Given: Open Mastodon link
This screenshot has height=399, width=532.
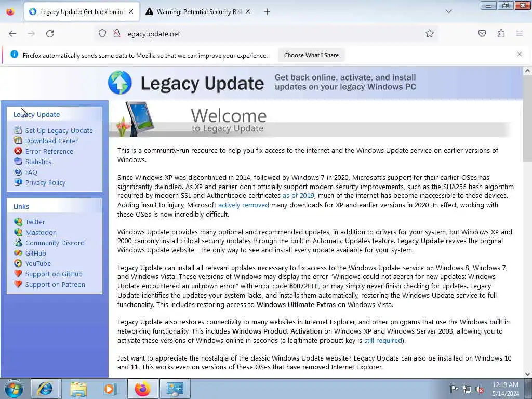Looking at the screenshot, I should 41,232.
